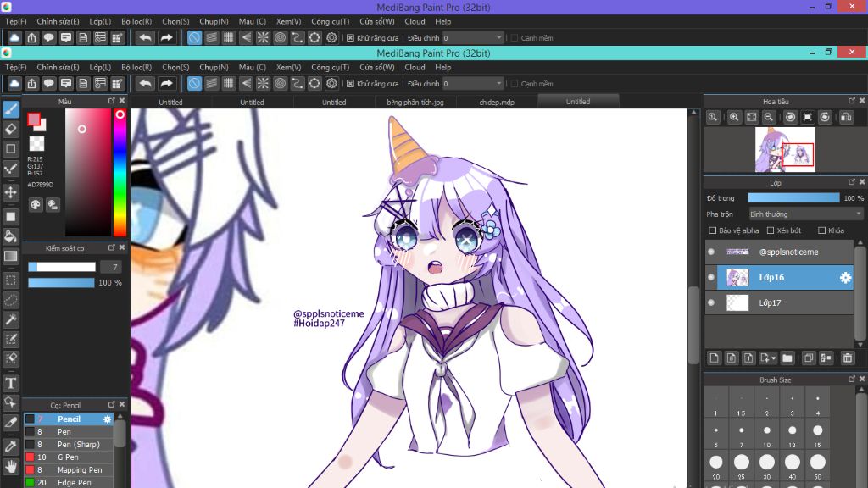Select the Magic Wand tool
Viewport: 868px width, 488px height.
[10, 319]
